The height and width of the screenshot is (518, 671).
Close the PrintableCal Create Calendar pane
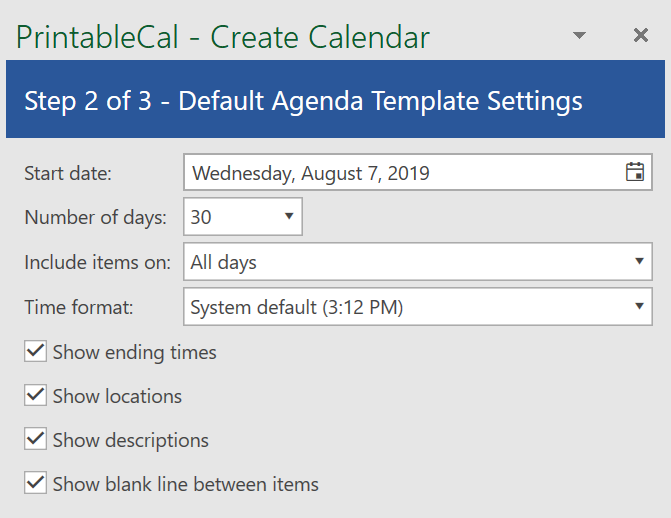click(x=641, y=35)
